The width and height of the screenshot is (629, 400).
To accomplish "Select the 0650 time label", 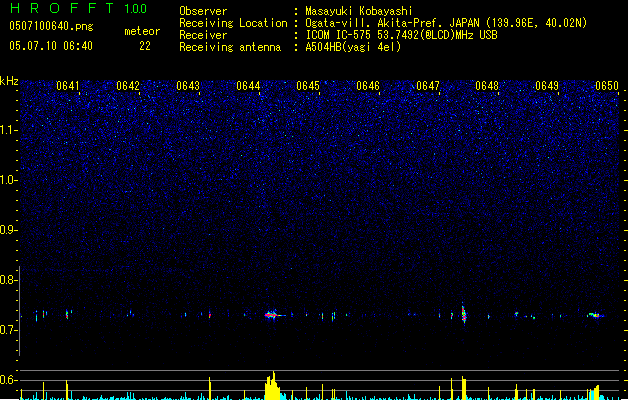I will pos(607,86).
